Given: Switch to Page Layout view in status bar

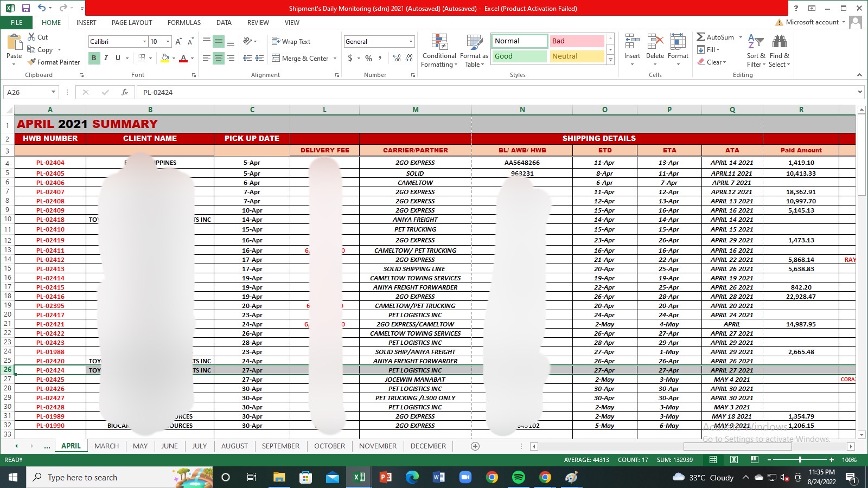Looking at the screenshot, I should click(x=733, y=460).
